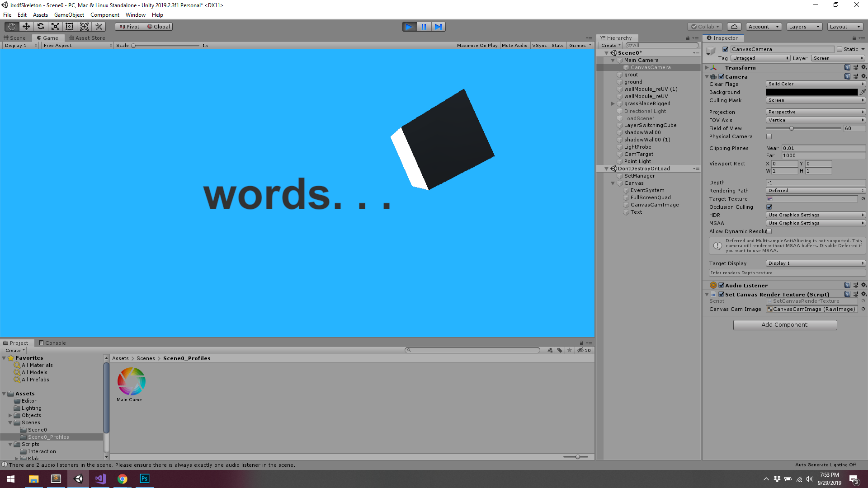Pause the game with Pause button
This screenshot has height=488, width=868.
pyautogui.click(x=424, y=27)
